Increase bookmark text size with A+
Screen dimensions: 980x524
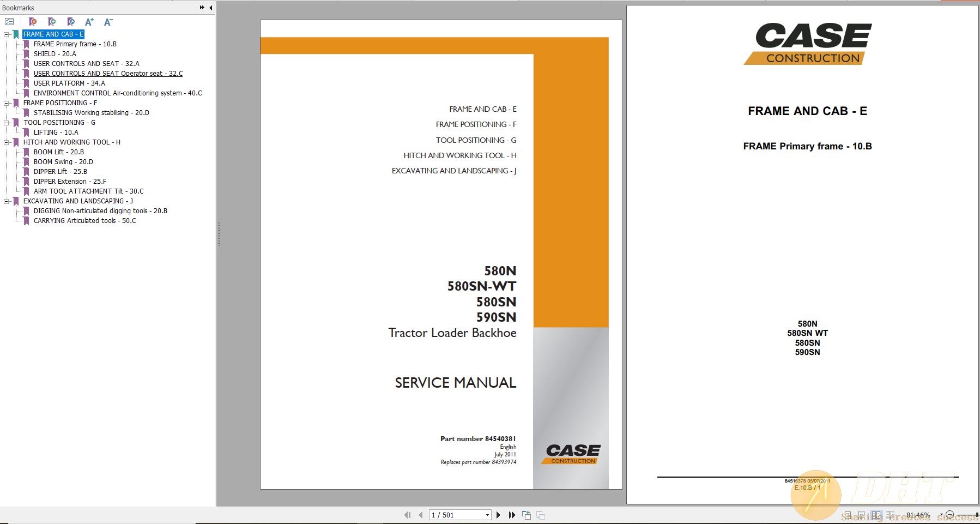click(x=89, y=22)
